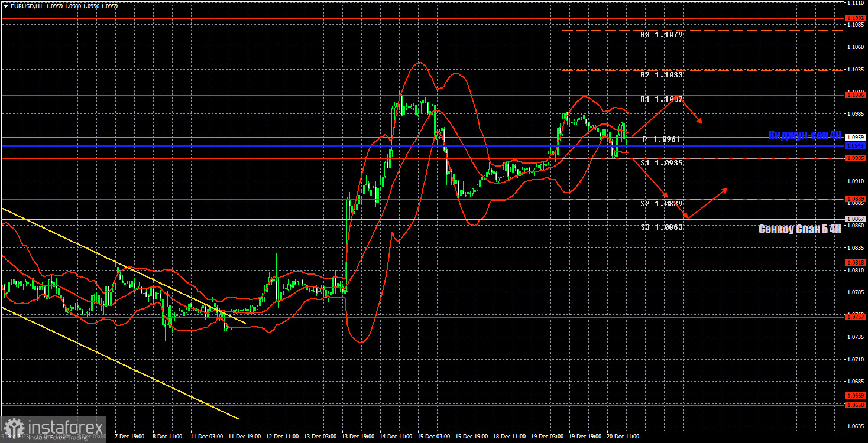Click the current price 1.0959 axis tag
Screen dimensions: 868x443
[x=856, y=137]
